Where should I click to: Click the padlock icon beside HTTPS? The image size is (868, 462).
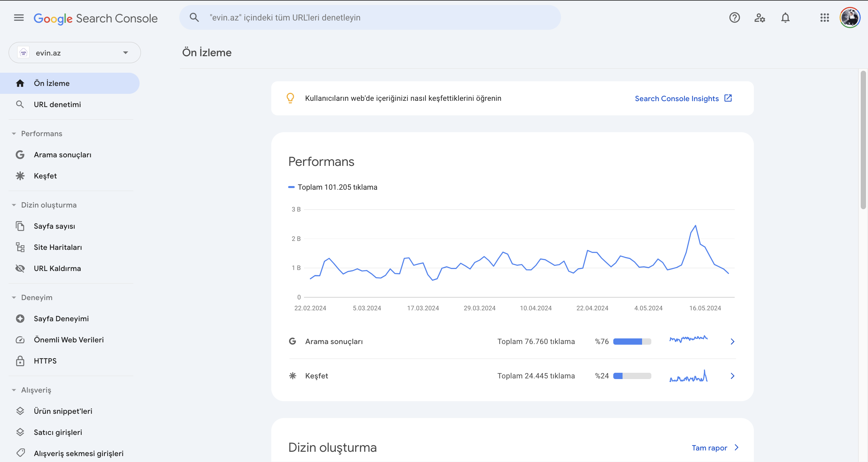tap(20, 361)
